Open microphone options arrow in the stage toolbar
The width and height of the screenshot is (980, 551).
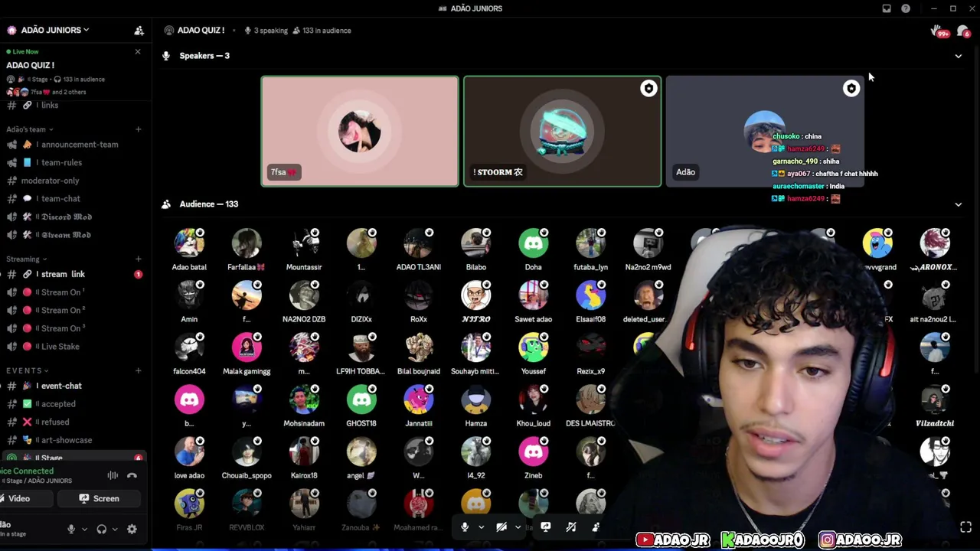[481, 527]
